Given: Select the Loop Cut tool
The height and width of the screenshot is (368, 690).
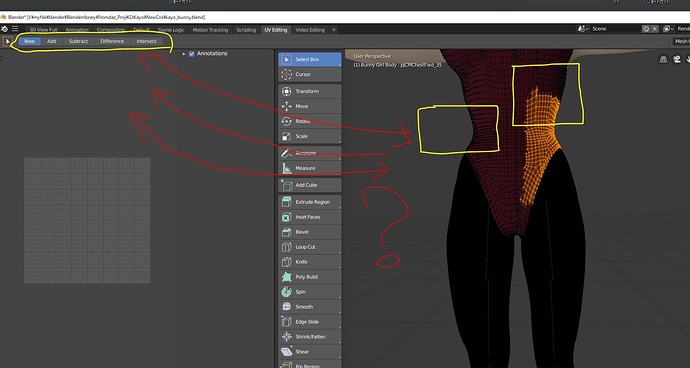Looking at the screenshot, I should pyautogui.click(x=309, y=247).
